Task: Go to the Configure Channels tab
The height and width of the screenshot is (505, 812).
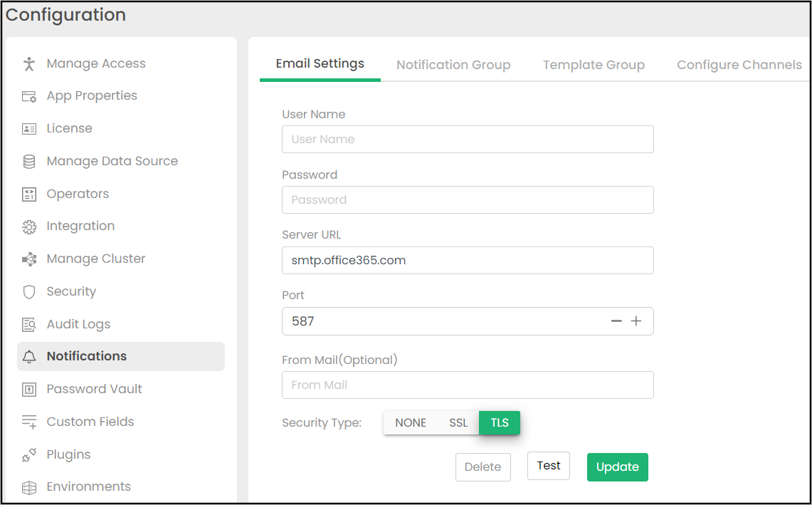Action: point(739,65)
